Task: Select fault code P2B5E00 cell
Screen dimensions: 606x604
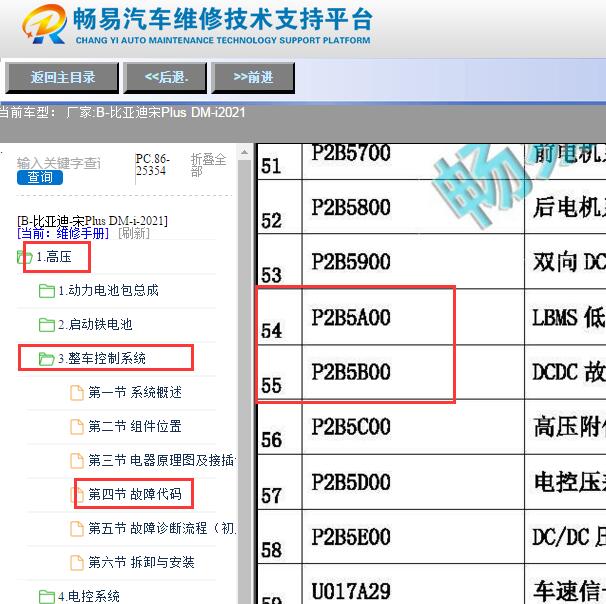Action: (x=413, y=536)
